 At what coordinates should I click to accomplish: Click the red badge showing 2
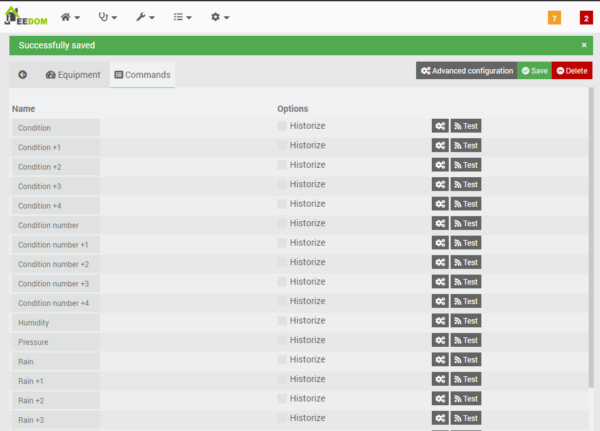click(x=586, y=18)
